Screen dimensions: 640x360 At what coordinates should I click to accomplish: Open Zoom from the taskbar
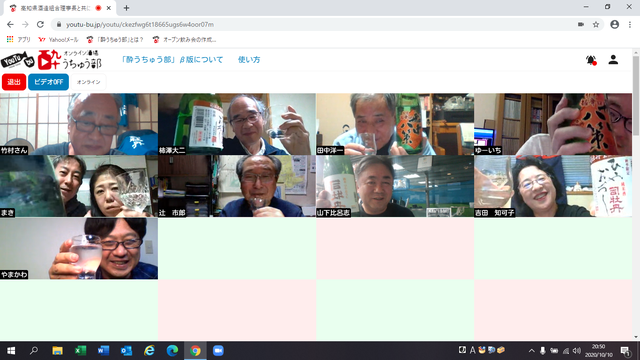click(218, 351)
